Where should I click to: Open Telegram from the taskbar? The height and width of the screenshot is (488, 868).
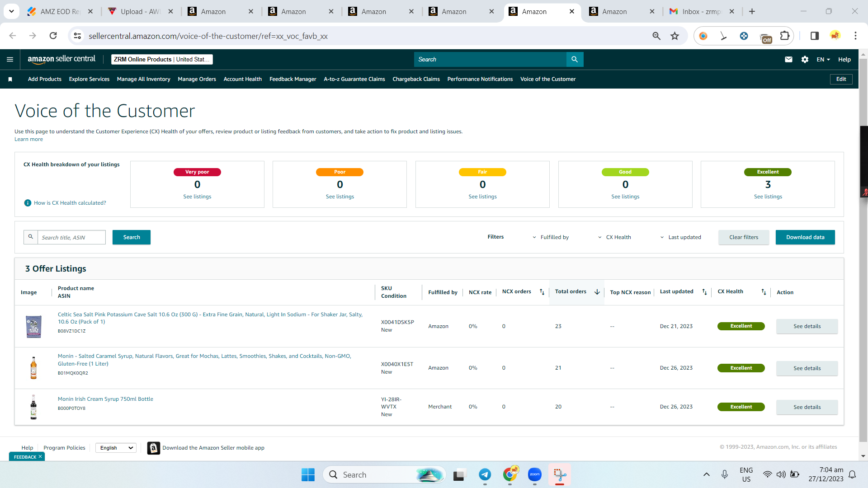[x=485, y=474]
